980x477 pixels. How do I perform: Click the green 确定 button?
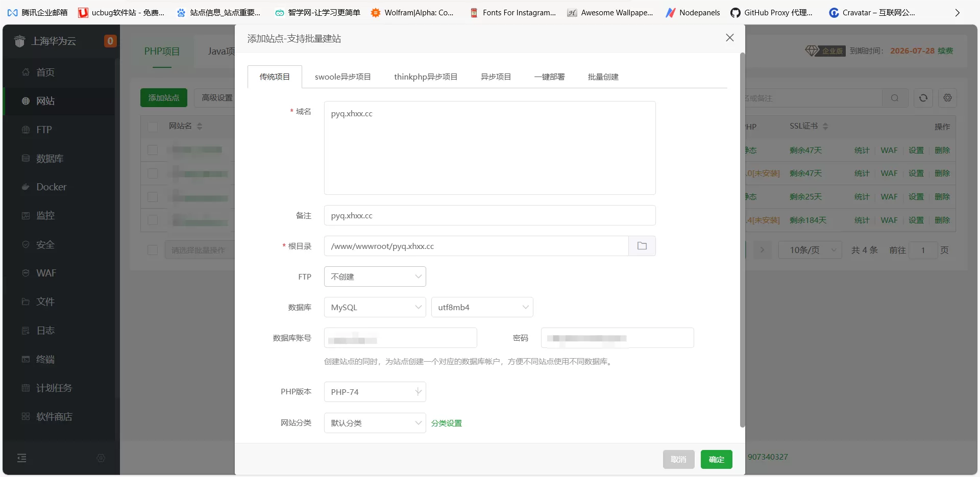(716, 459)
